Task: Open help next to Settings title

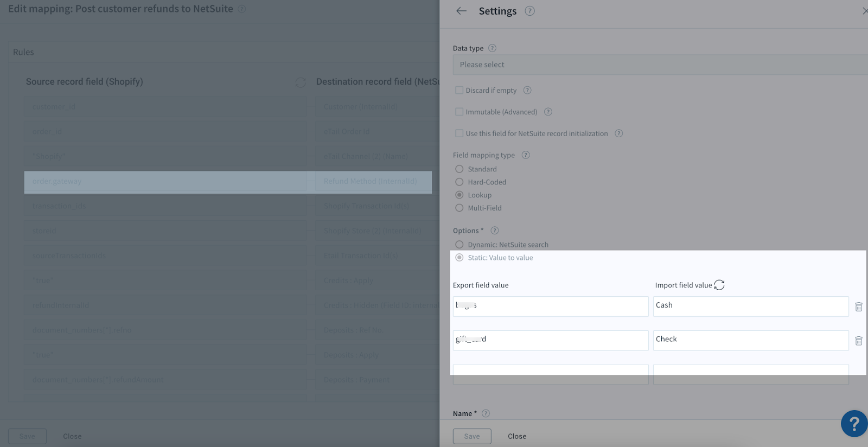Action: [530, 11]
